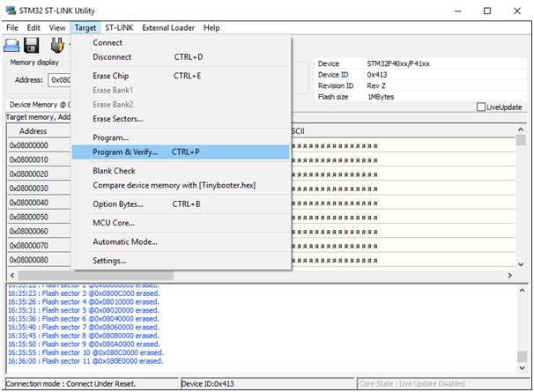Click Core State status bar entry
The height and width of the screenshot is (392, 534).
point(443,384)
